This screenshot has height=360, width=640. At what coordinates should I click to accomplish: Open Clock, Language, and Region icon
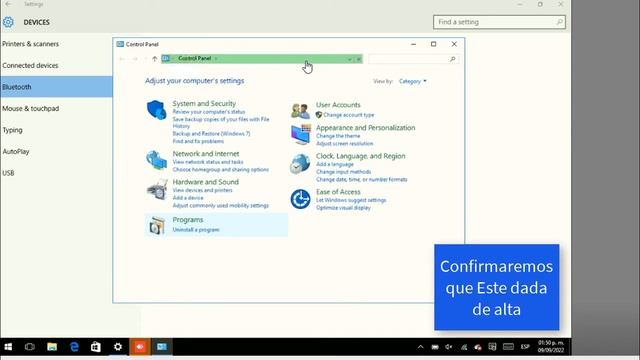coord(300,164)
